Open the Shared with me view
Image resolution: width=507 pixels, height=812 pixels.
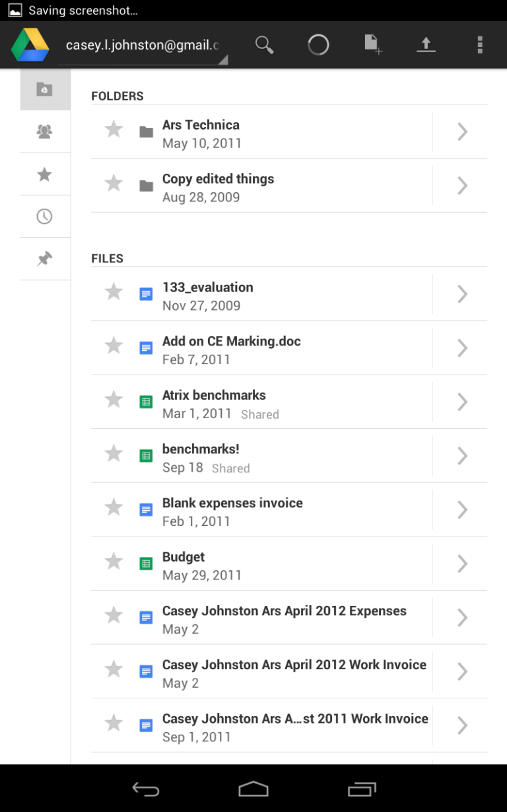click(44, 131)
